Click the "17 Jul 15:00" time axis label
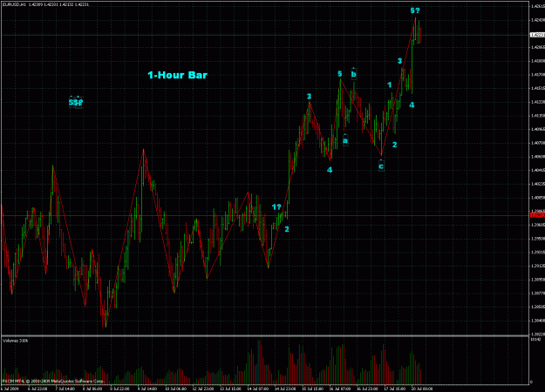Image resolution: width=545 pixels, height=392 pixels. pos(395,389)
